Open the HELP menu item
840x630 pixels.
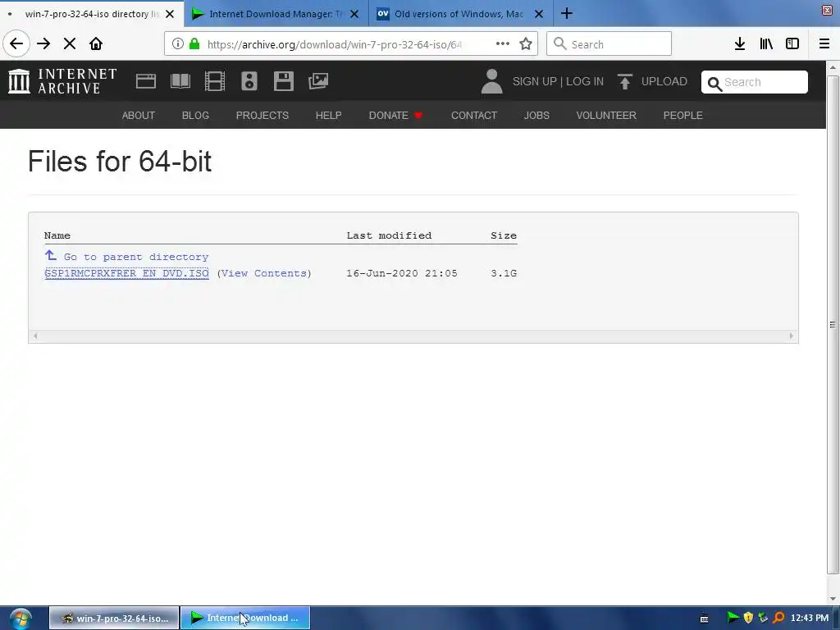(x=328, y=115)
